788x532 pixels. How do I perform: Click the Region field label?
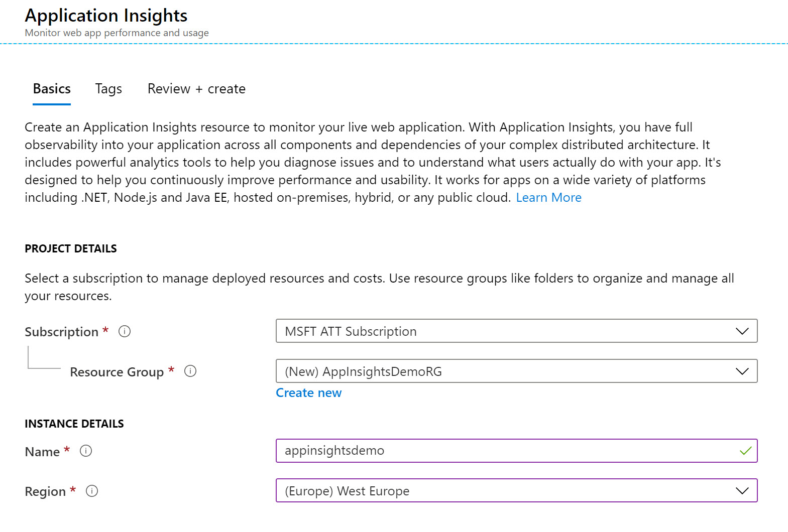(x=45, y=491)
